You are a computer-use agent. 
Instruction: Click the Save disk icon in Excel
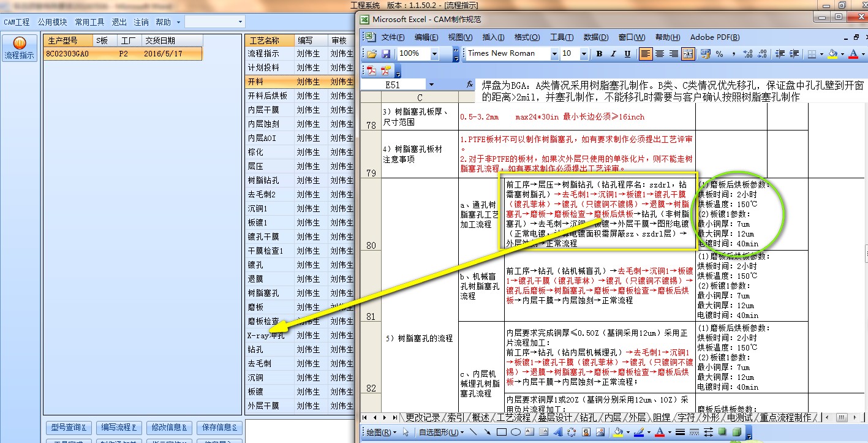click(387, 54)
